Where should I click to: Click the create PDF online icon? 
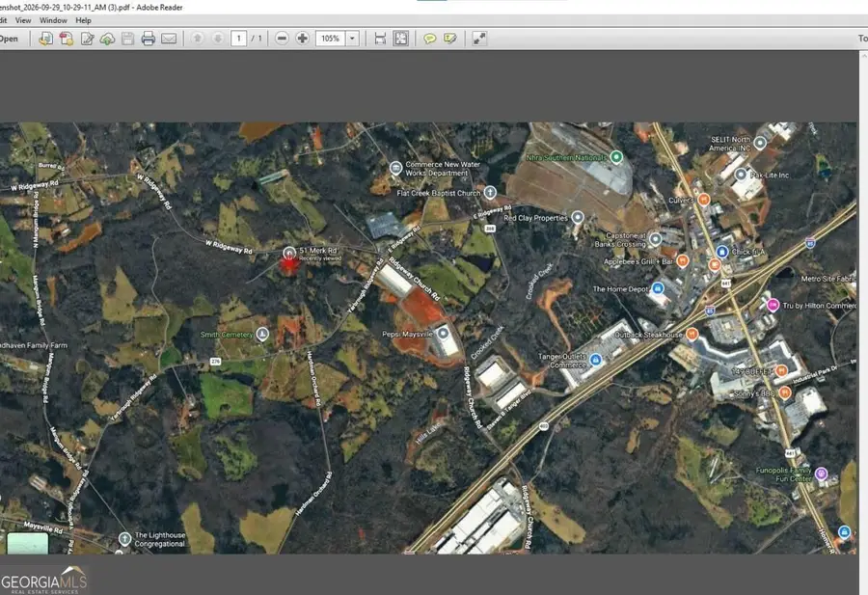[67, 39]
